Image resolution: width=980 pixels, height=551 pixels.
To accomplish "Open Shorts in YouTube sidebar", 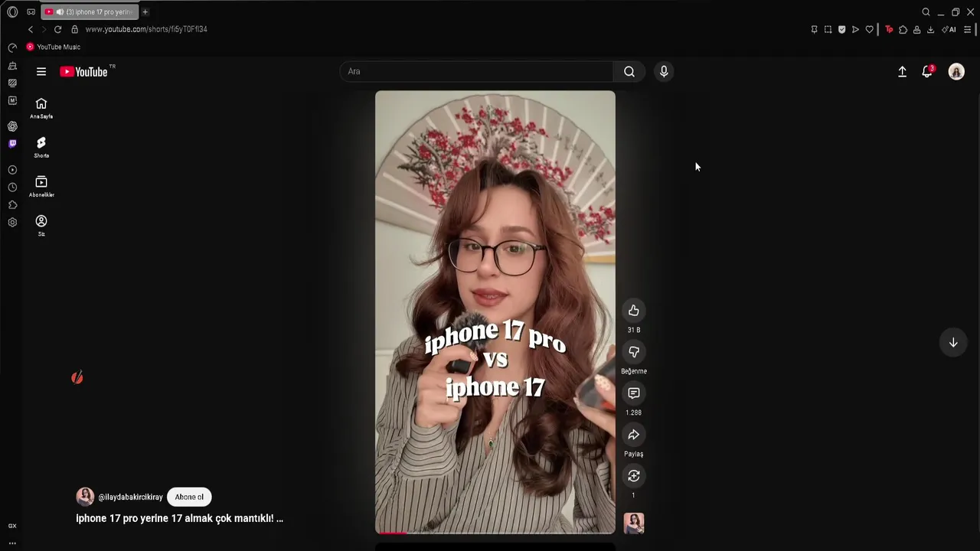I will tap(41, 148).
